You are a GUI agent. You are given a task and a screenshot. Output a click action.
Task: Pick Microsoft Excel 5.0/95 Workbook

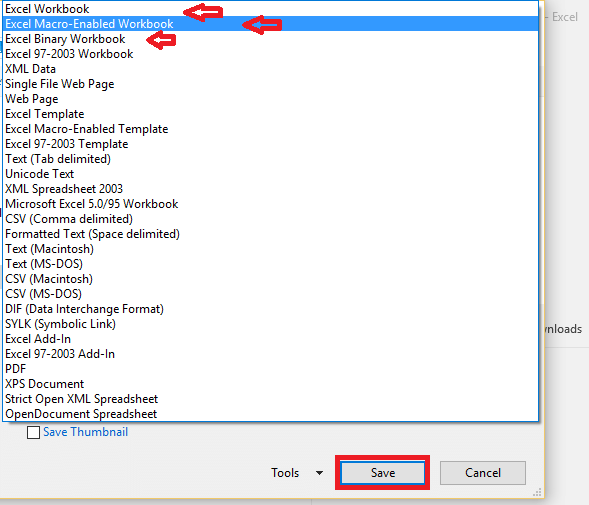pos(270,204)
